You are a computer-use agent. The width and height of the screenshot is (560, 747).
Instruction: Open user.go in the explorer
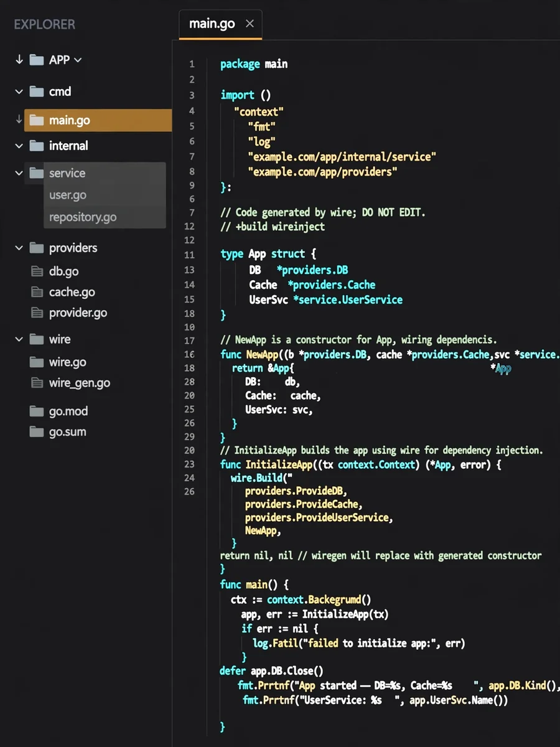pyautogui.click(x=68, y=195)
